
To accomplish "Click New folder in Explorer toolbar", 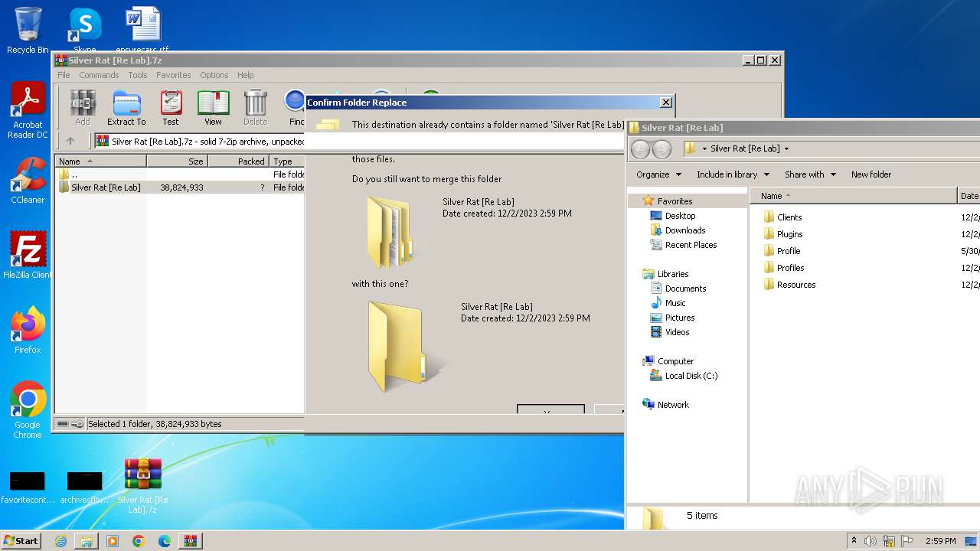I will [x=871, y=174].
